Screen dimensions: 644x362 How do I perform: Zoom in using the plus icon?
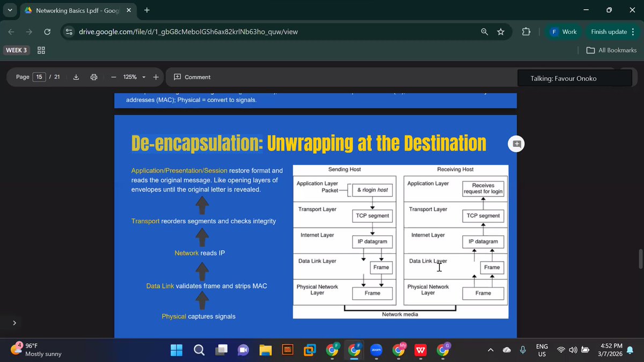click(156, 77)
